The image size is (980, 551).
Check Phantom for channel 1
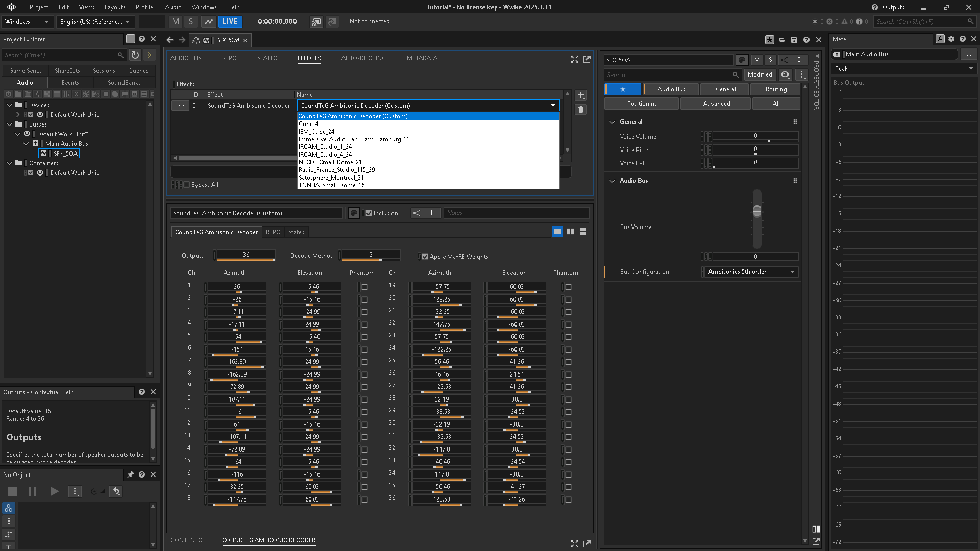coord(364,287)
